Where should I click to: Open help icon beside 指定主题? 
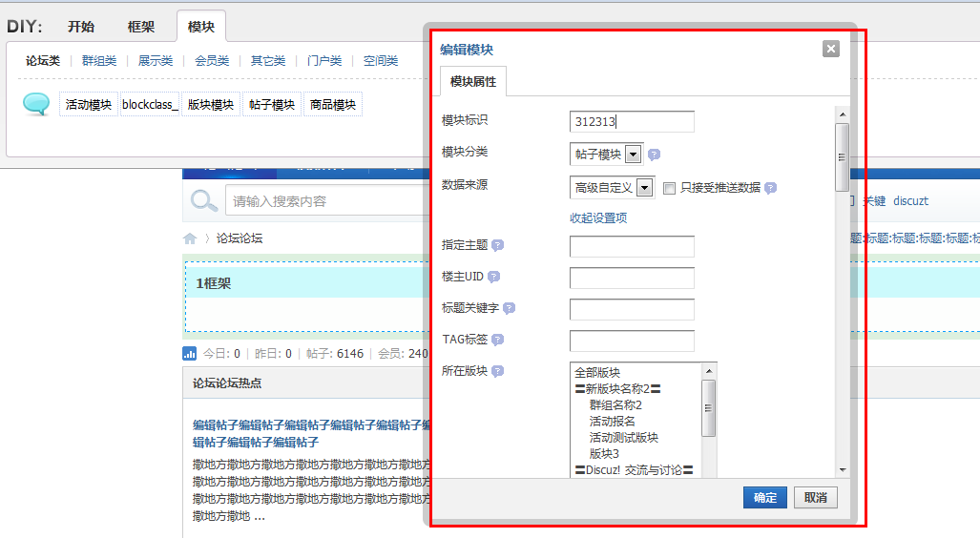click(497, 245)
